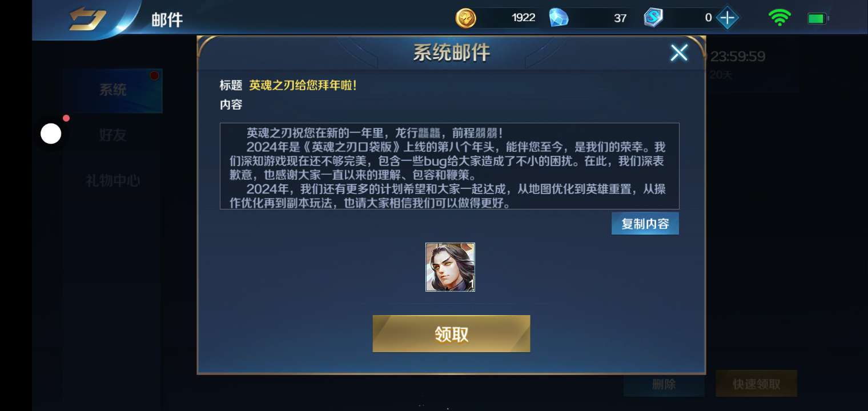
Task: Tap the white floating circle button
Action: tap(51, 134)
